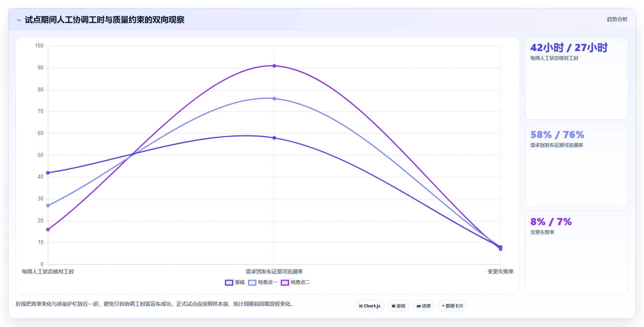The image size is (644, 327).
Task: Click the 检查点一 legend label
Action: pyautogui.click(x=267, y=282)
